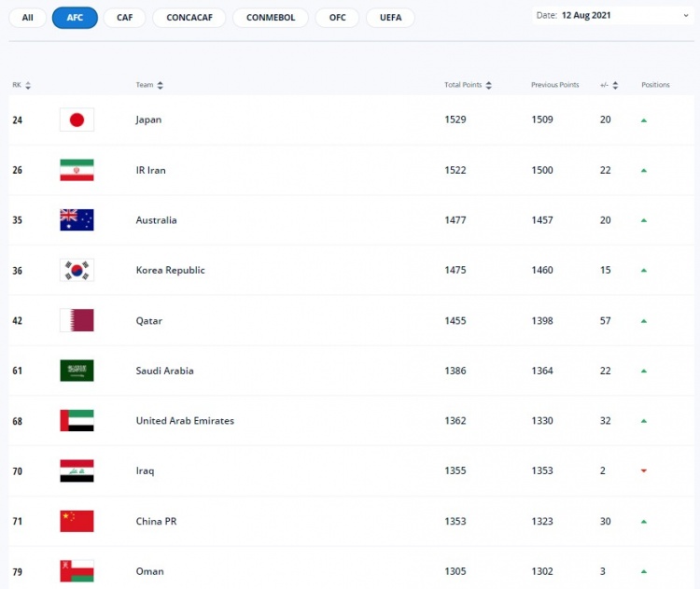Image resolution: width=700 pixels, height=589 pixels.
Task: Open the Oman team link
Action: (149, 571)
